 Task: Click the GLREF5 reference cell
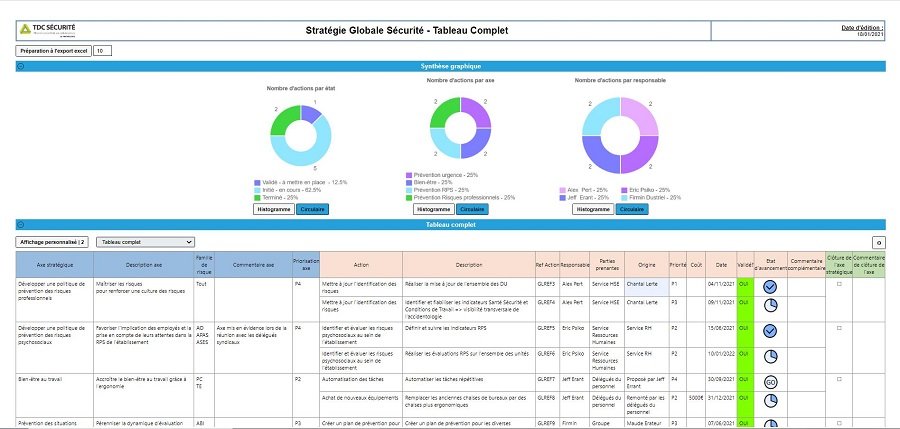point(547,334)
